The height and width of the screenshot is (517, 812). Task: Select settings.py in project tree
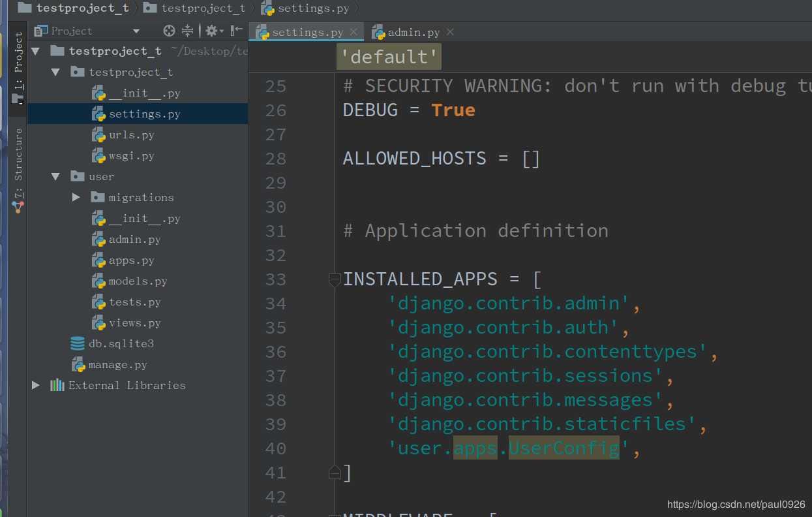pos(138,114)
